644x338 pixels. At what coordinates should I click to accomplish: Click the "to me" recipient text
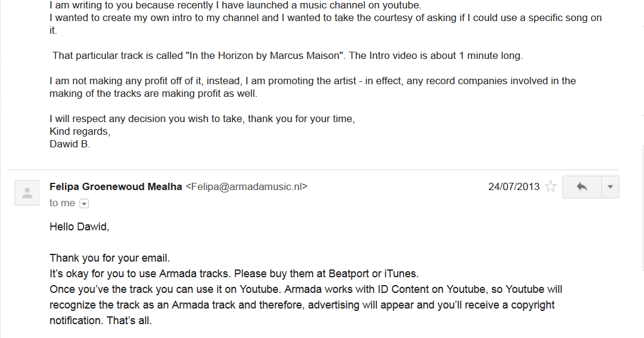point(63,203)
